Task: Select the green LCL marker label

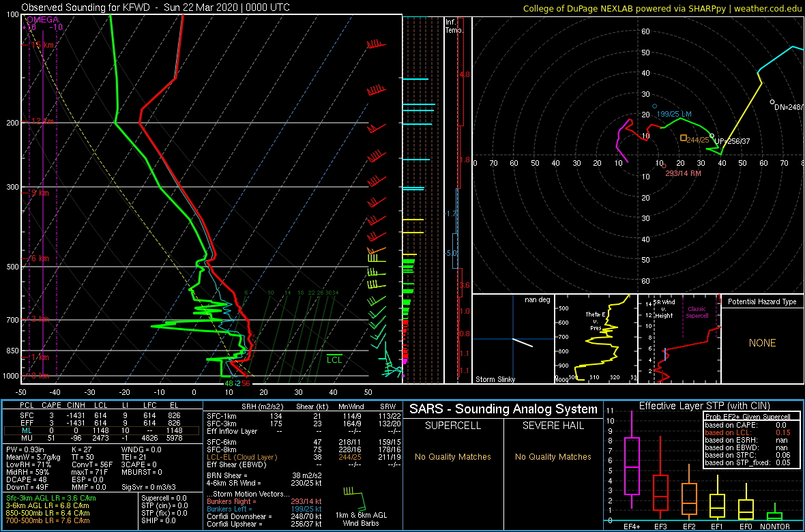Action: tap(334, 359)
